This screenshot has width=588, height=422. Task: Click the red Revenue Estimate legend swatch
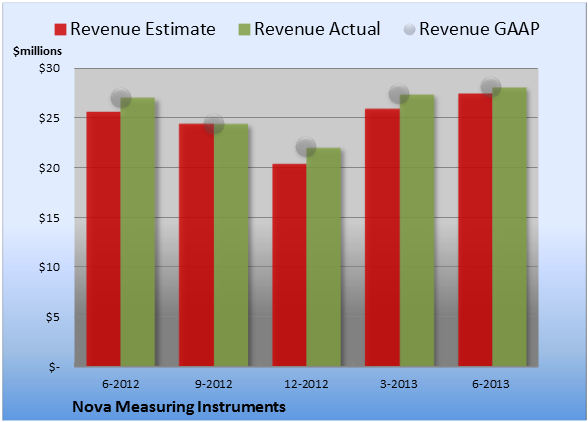click(60, 30)
